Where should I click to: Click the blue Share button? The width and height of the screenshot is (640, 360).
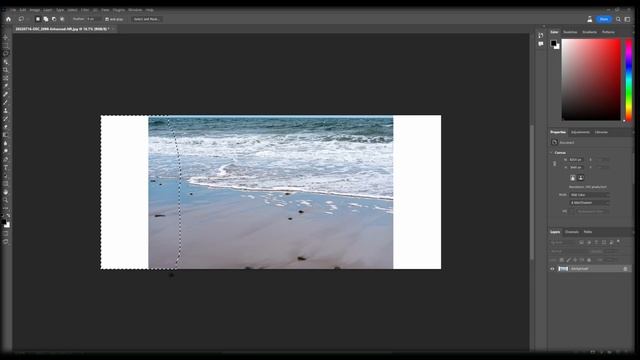[x=604, y=19]
